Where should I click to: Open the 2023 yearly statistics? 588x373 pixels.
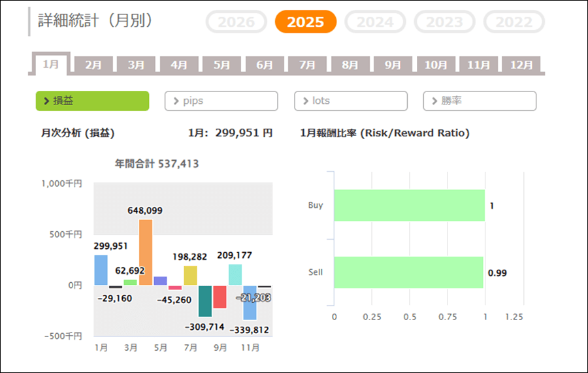(444, 22)
